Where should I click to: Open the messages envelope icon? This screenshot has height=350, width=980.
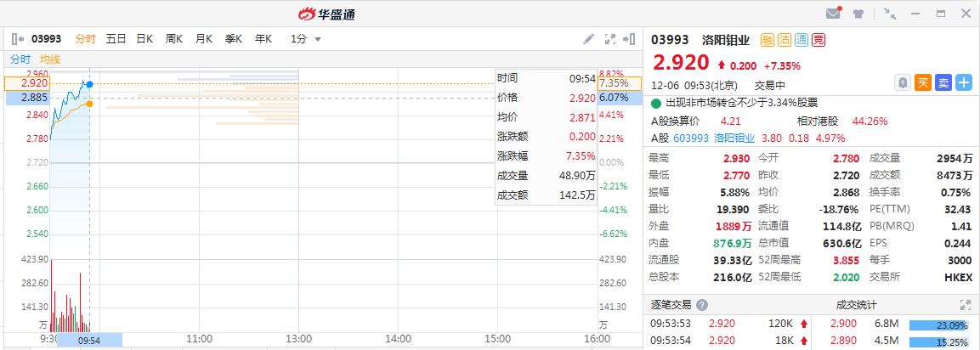(833, 13)
